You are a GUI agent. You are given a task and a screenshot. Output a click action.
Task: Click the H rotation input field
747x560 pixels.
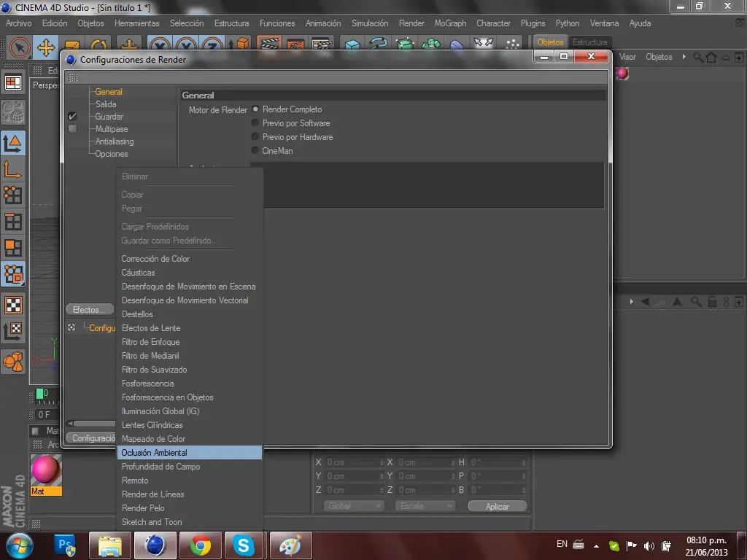coord(498,462)
